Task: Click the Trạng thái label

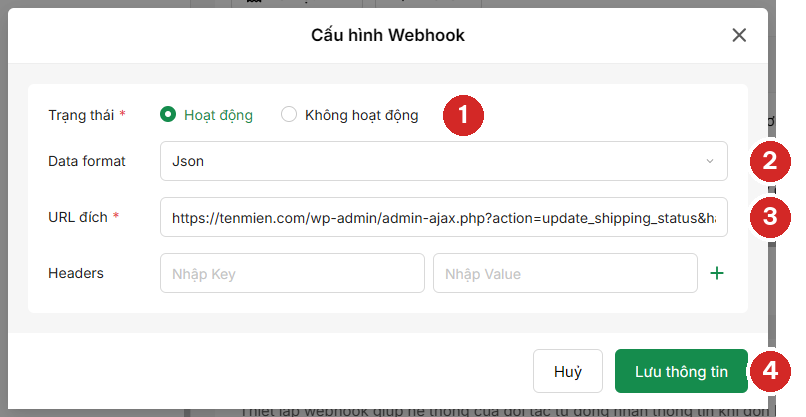Action: coord(81,115)
